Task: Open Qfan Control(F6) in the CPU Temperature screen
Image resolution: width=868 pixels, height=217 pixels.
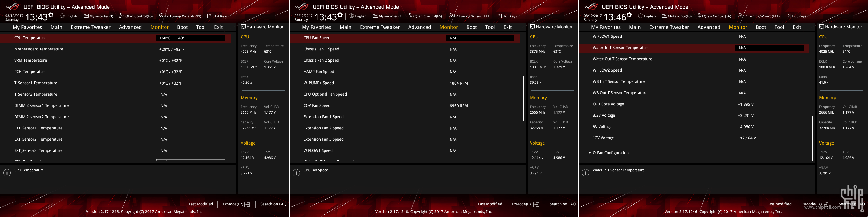Action: pos(136,16)
